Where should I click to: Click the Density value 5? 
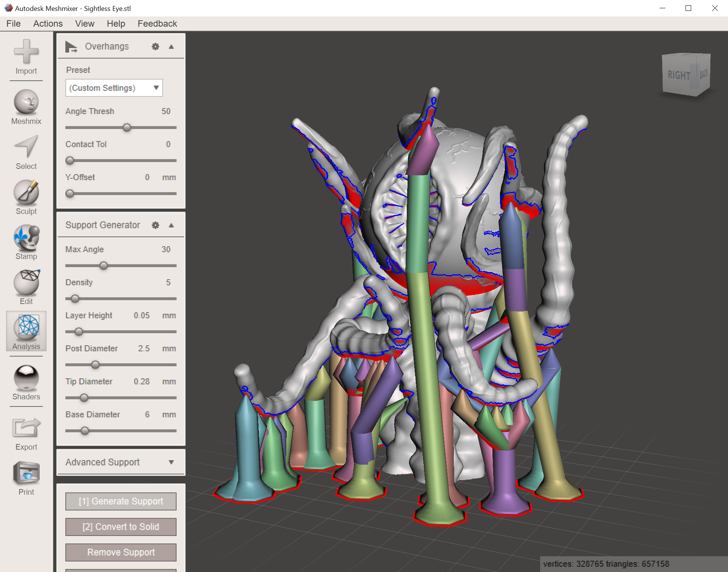pyautogui.click(x=168, y=282)
